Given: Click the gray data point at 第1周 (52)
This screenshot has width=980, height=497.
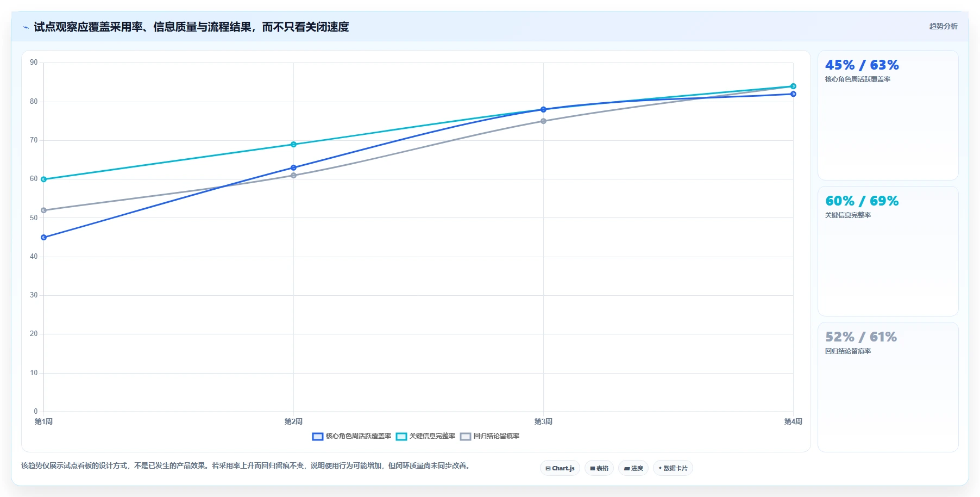Looking at the screenshot, I should [43, 210].
